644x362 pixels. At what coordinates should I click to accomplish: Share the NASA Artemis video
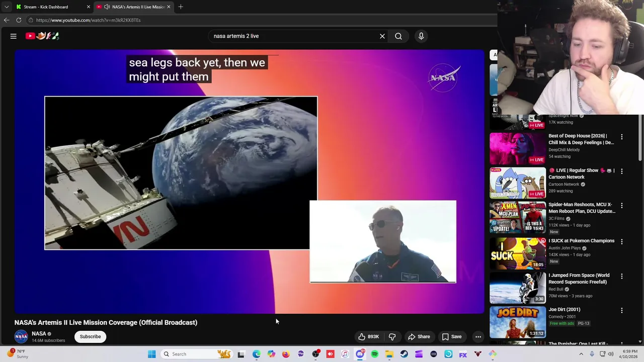(x=419, y=337)
